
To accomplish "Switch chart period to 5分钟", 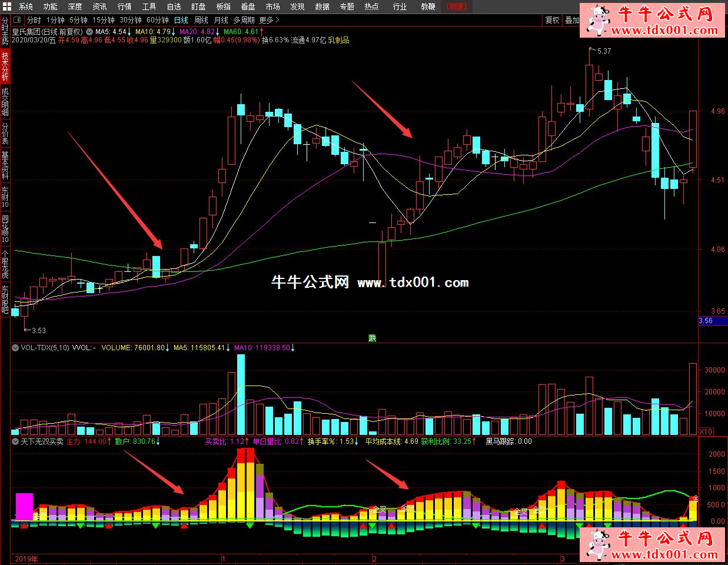I will click(78, 20).
